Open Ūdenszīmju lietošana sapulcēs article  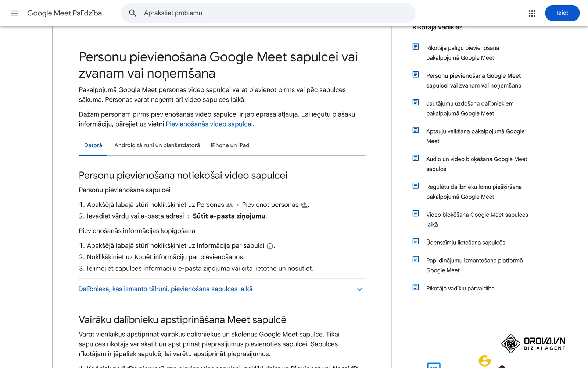point(466,243)
